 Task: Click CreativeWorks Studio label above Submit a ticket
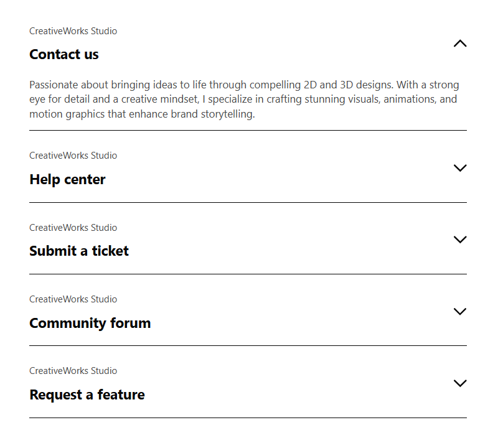pyautogui.click(x=73, y=228)
